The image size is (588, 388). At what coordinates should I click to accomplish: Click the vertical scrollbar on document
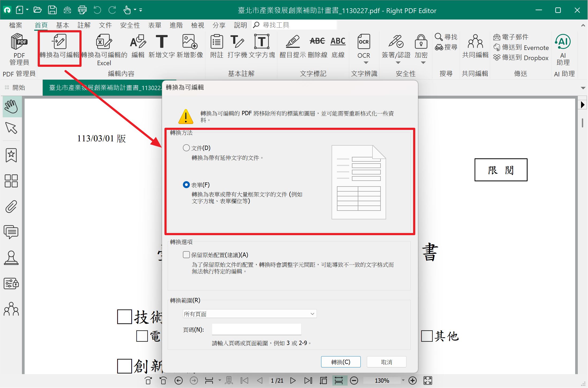click(582, 123)
